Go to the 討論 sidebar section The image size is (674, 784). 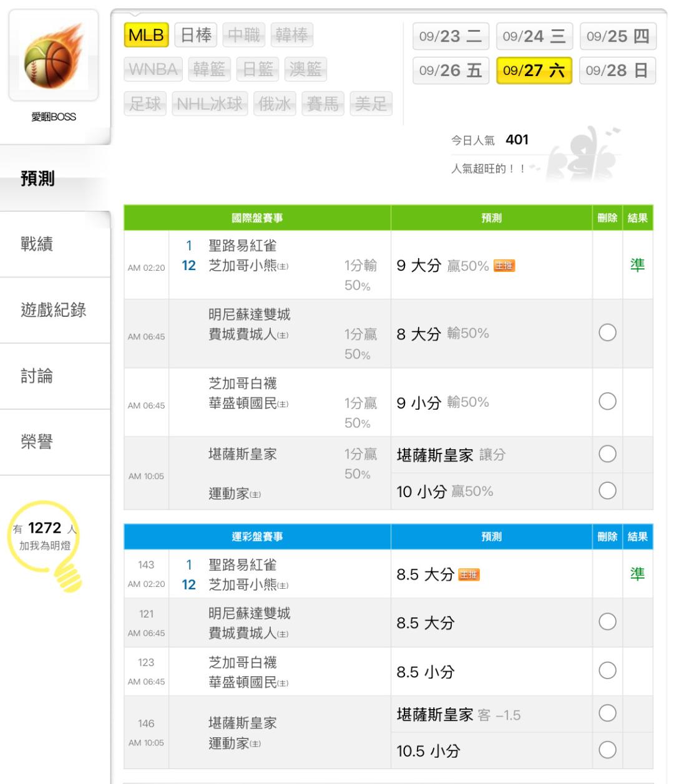(x=37, y=376)
